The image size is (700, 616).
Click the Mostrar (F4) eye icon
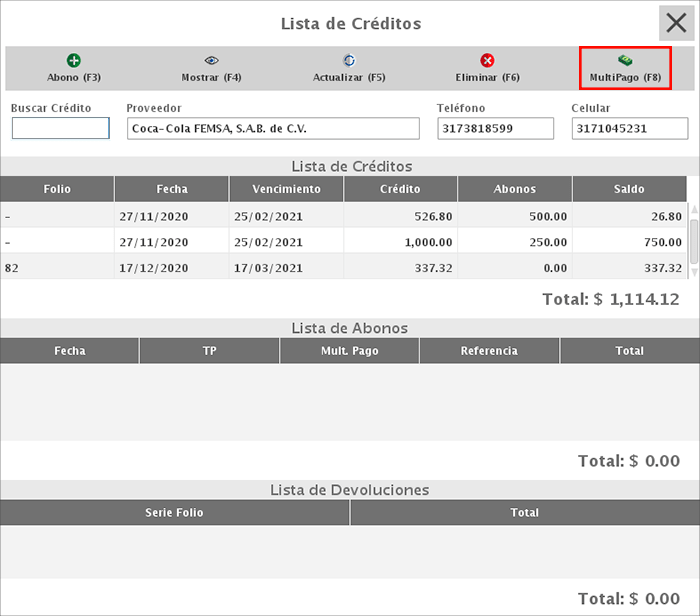(x=211, y=61)
